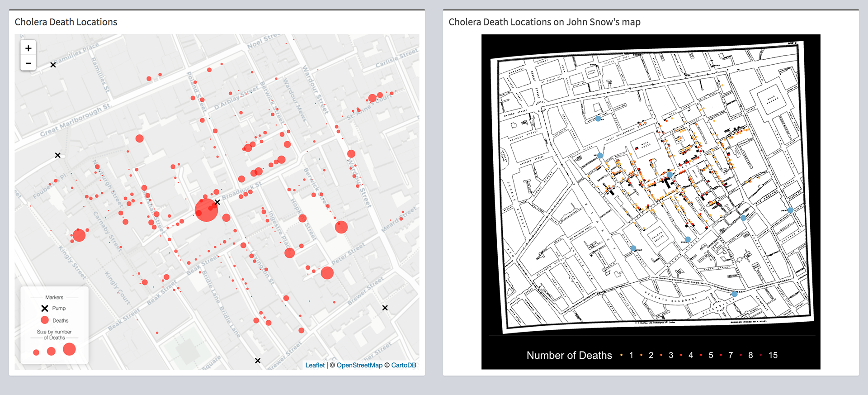868x395 pixels.
Task: Click the Pump X icon in the legend
Action: click(45, 309)
